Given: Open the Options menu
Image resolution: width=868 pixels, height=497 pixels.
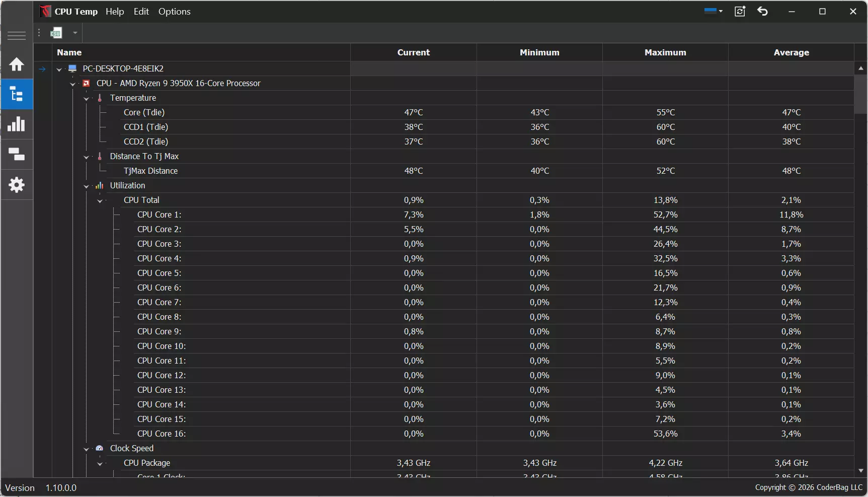Looking at the screenshot, I should point(175,12).
